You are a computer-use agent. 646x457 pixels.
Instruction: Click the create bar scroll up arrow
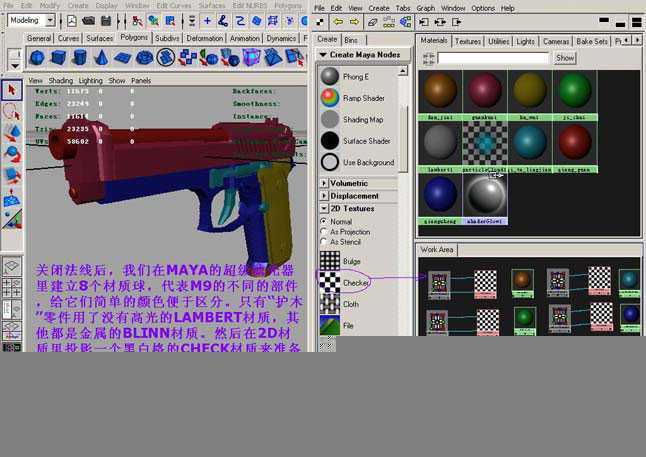tap(403, 71)
